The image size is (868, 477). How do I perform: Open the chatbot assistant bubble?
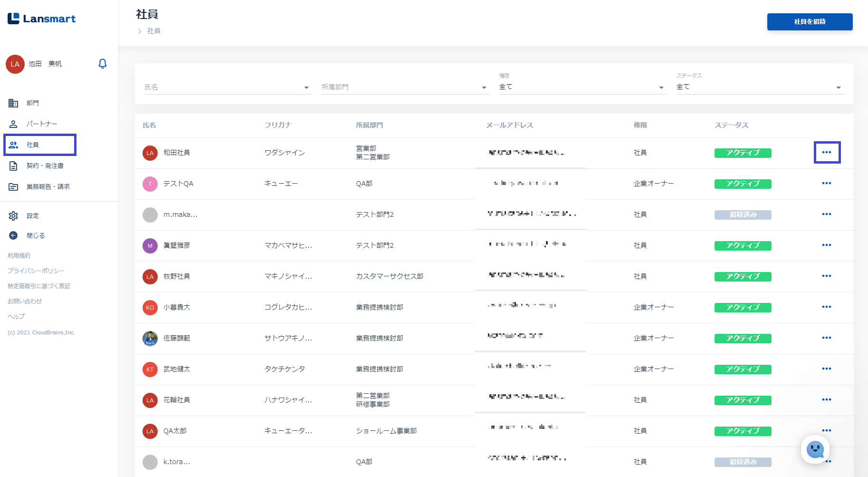(815, 449)
